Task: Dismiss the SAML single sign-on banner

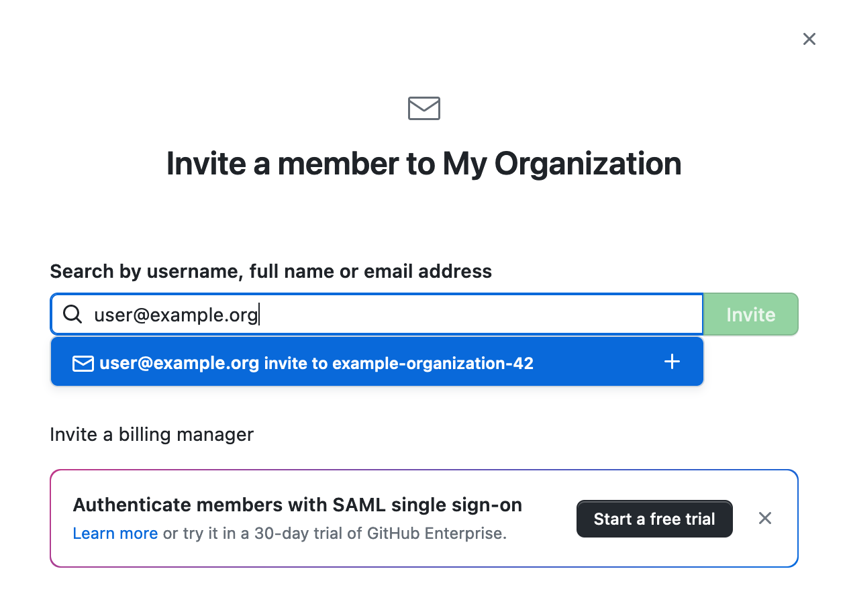Action: [765, 518]
